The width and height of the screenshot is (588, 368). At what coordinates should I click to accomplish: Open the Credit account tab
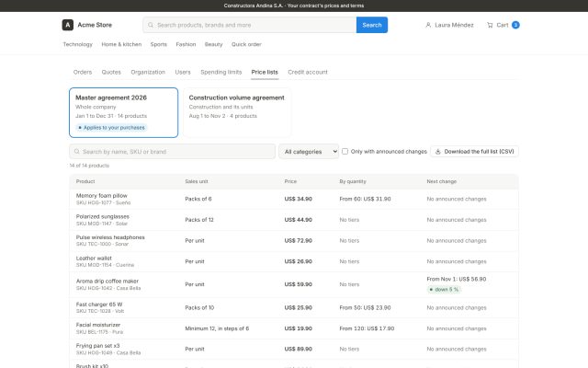click(308, 72)
